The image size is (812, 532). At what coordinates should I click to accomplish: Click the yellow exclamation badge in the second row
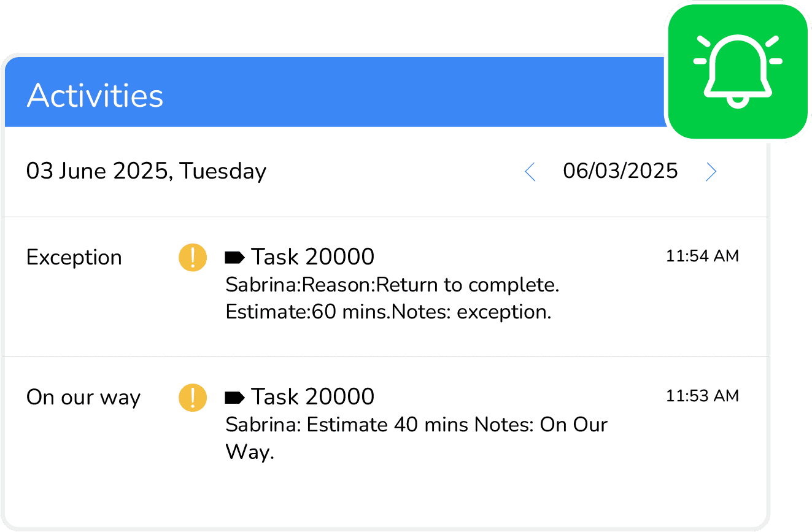pos(192,397)
